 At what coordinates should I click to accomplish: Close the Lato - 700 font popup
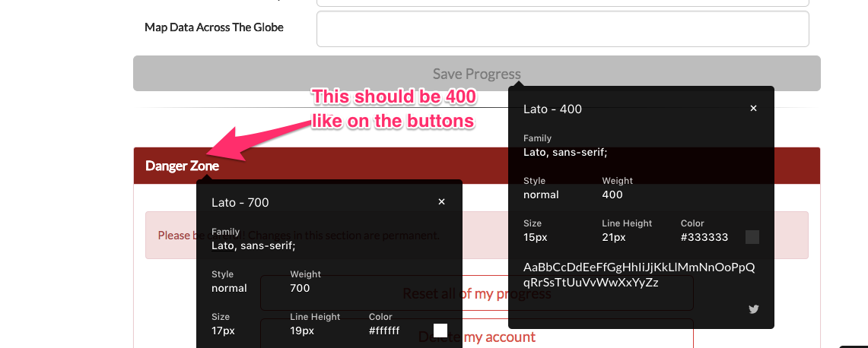pos(441,202)
